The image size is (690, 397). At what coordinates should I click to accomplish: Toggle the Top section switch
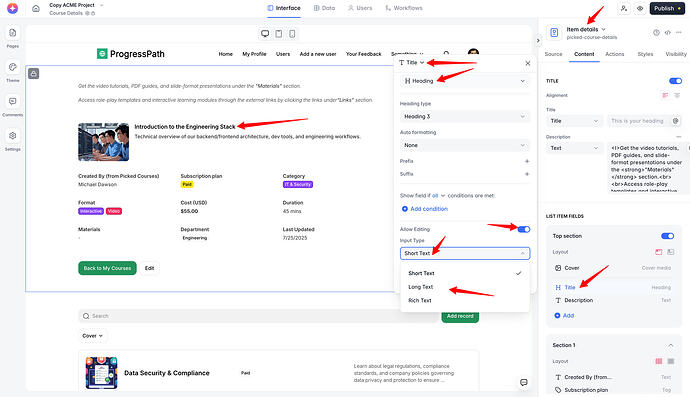[x=668, y=236]
